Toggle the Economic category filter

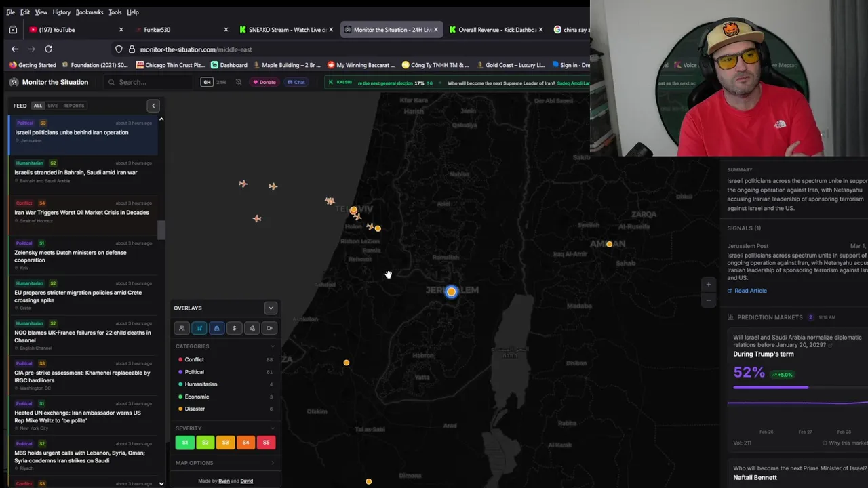225,396
